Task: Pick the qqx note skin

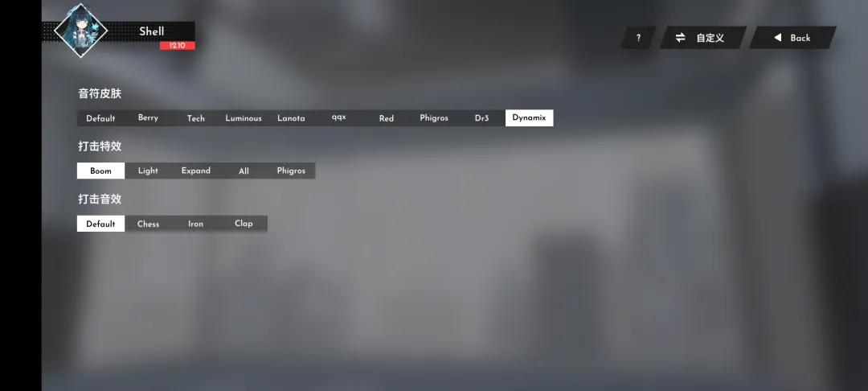Action: click(338, 118)
